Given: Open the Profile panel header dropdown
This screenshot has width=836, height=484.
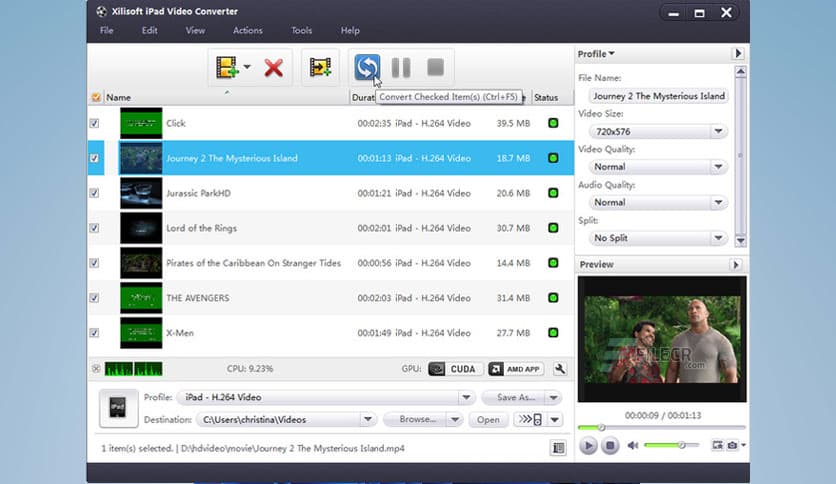Looking at the screenshot, I should pos(596,54).
